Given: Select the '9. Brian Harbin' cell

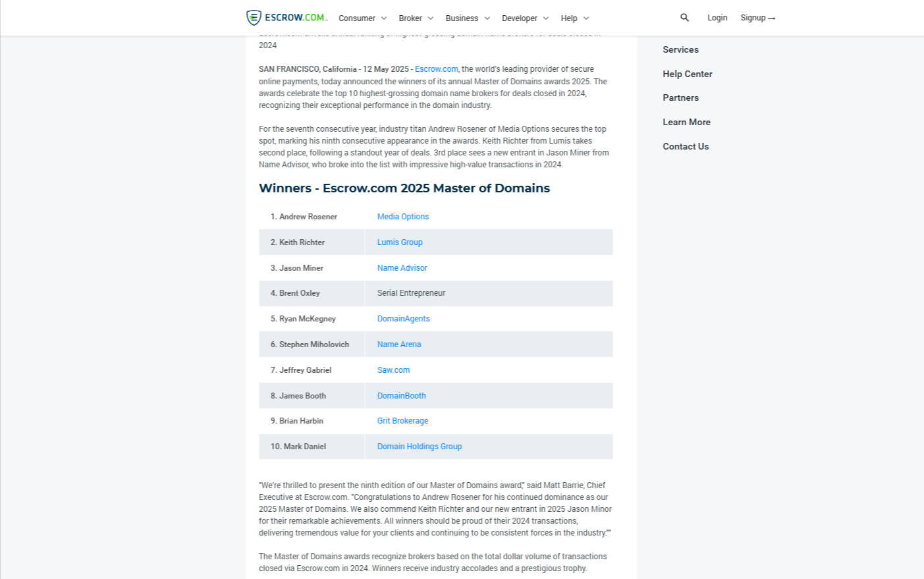Looking at the screenshot, I should tap(312, 421).
